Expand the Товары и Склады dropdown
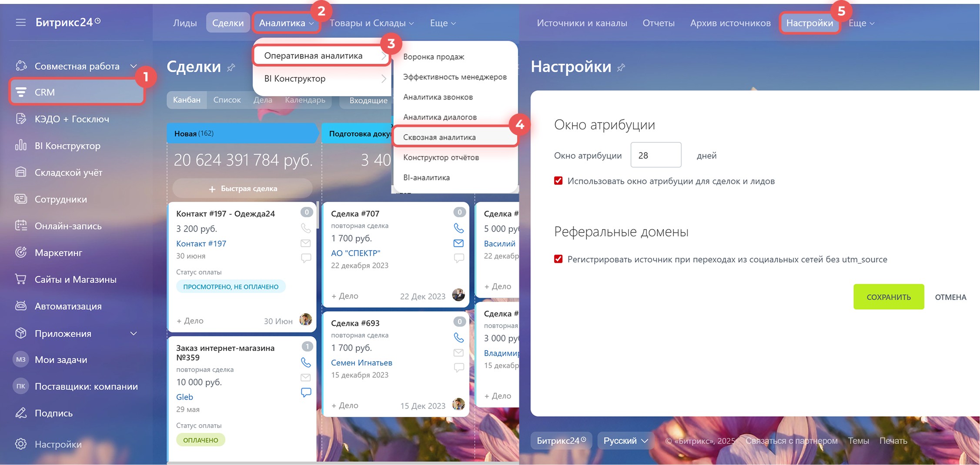Image resolution: width=980 pixels, height=465 pixels. click(x=371, y=23)
